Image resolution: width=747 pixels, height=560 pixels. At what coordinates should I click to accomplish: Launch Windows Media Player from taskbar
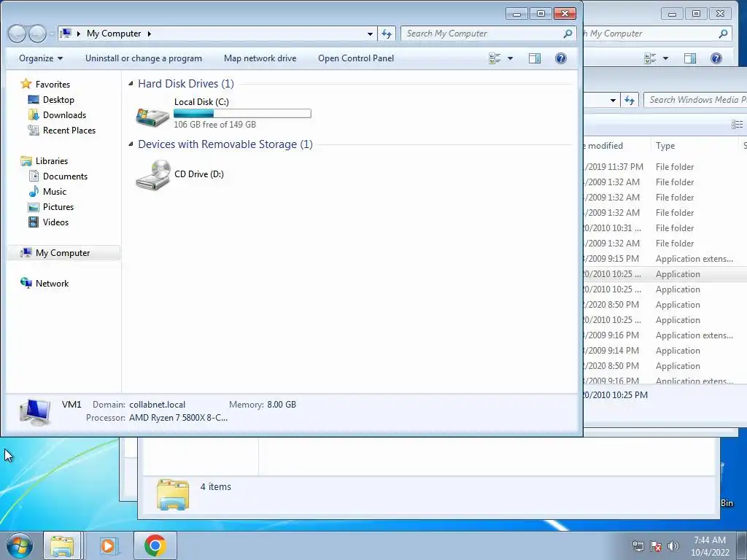pyautogui.click(x=108, y=545)
